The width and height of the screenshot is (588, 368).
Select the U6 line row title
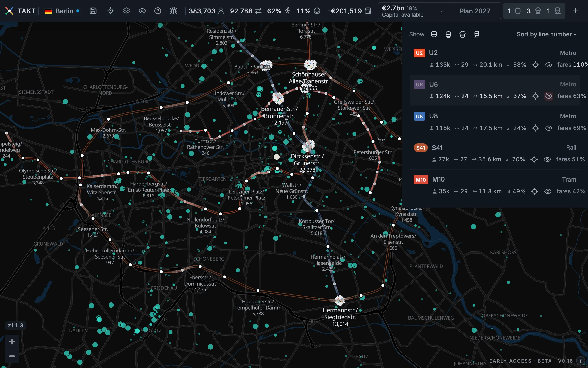(x=433, y=84)
